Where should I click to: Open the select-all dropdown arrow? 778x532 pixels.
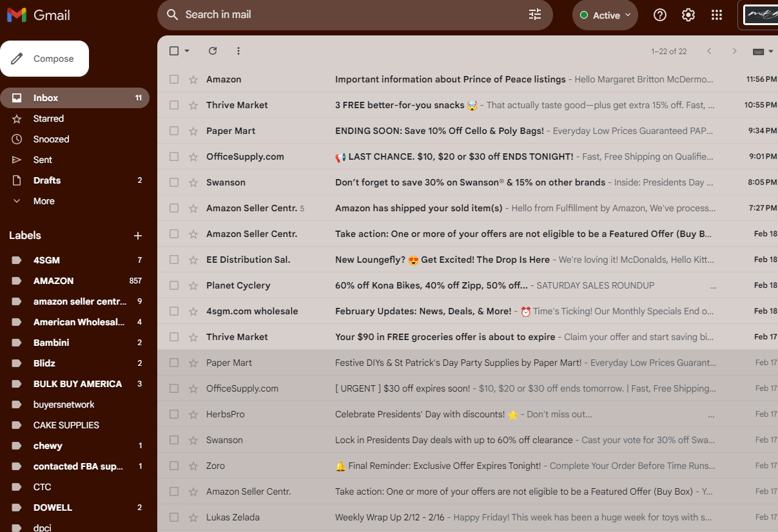[187, 51]
